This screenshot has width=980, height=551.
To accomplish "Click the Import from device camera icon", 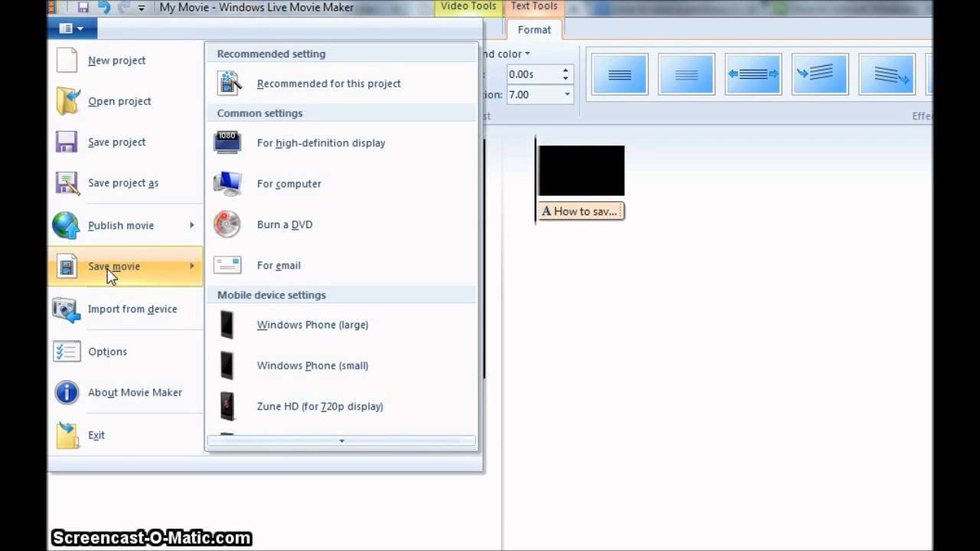I will point(67,309).
